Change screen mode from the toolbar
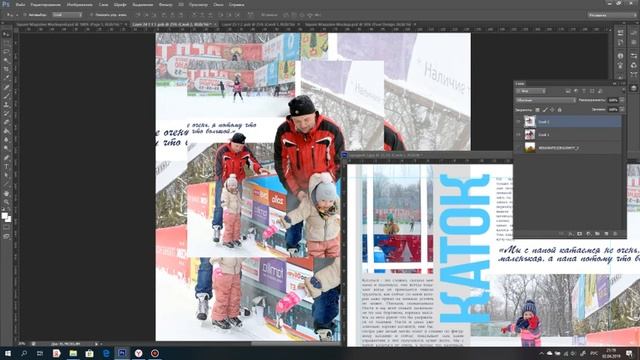This screenshot has height=360, width=640. [x=7, y=236]
